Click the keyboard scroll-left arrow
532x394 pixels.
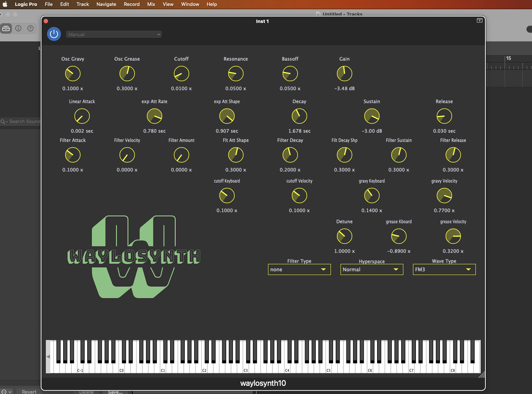(x=48, y=357)
